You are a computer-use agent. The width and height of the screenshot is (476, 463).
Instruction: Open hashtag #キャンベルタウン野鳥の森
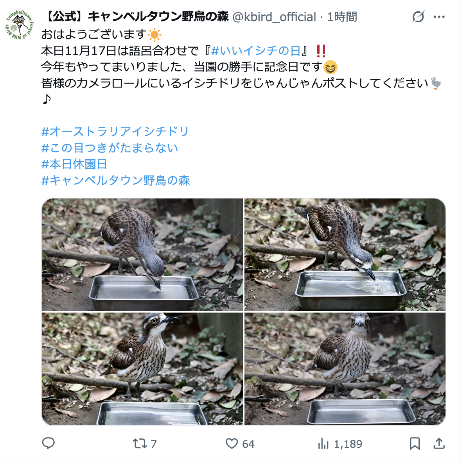click(x=115, y=181)
